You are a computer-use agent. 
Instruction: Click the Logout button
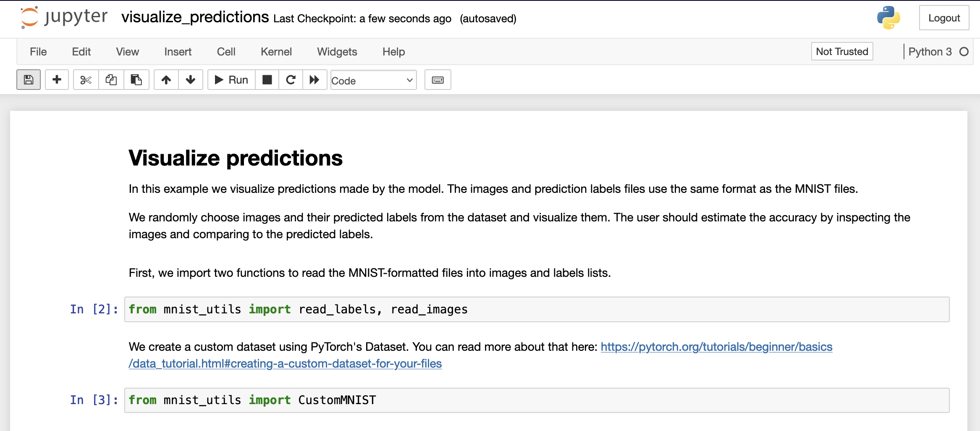[944, 18]
